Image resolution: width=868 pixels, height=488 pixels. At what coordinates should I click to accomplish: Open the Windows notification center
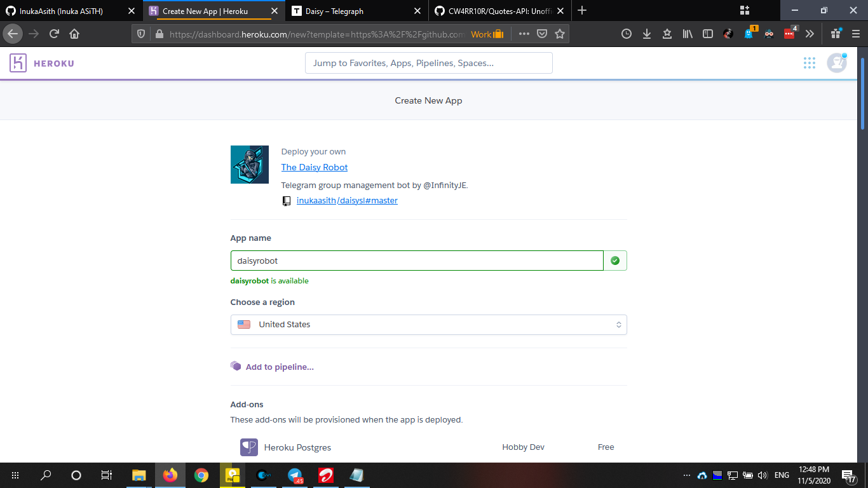pos(848,475)
